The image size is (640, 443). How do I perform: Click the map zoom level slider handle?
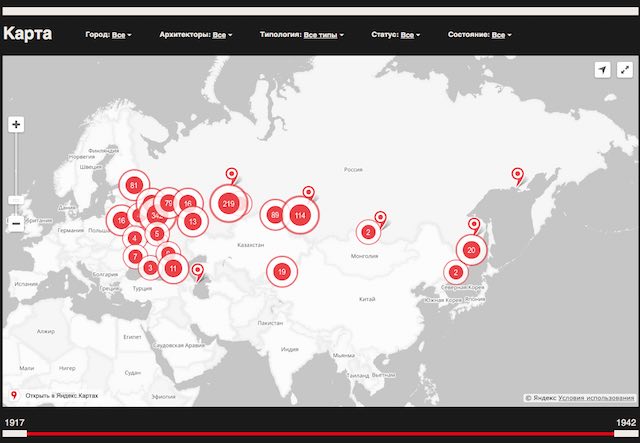pyautogui.click(x=16, y=200)
